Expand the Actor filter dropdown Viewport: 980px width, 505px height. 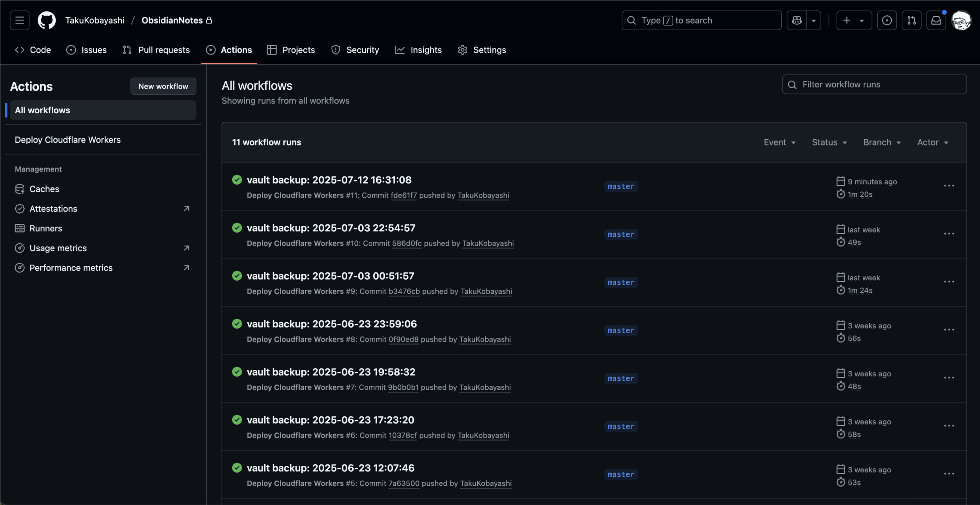pyautogui.click(x=932, y=142)
